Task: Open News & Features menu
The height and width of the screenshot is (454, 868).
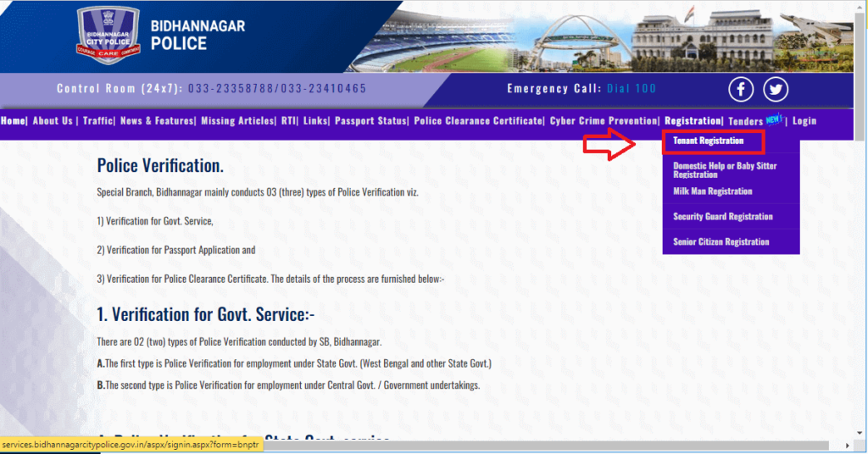Action: [157, 120]
